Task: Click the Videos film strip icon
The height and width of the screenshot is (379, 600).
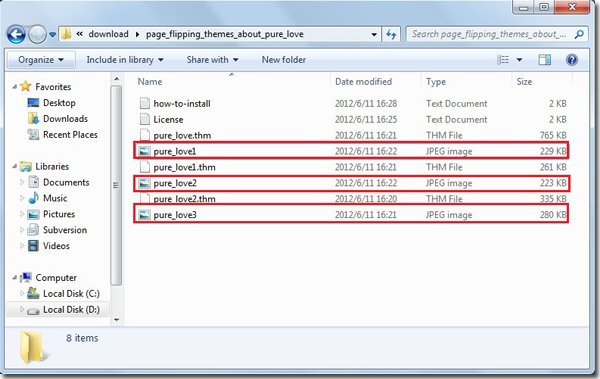Action: click(x=34, y=246)
